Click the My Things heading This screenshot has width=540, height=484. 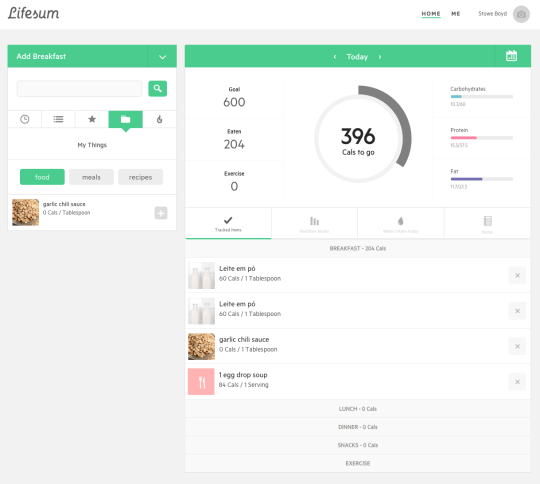(92, 145)
